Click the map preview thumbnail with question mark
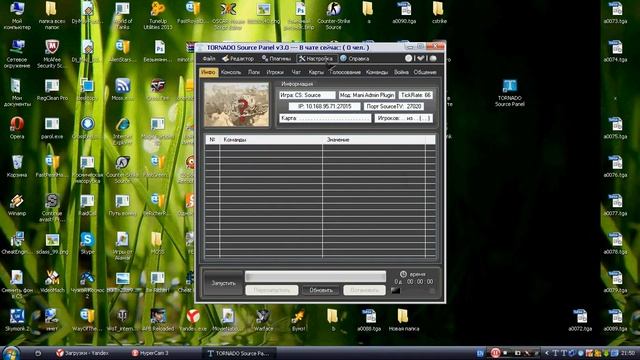The image size is (640, 360). click(x=237, y=104)
